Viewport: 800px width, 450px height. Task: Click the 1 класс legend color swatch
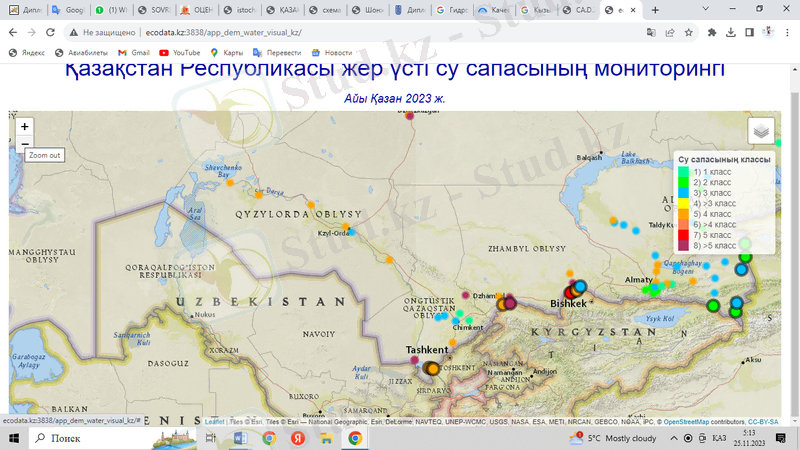click(682, 172)
